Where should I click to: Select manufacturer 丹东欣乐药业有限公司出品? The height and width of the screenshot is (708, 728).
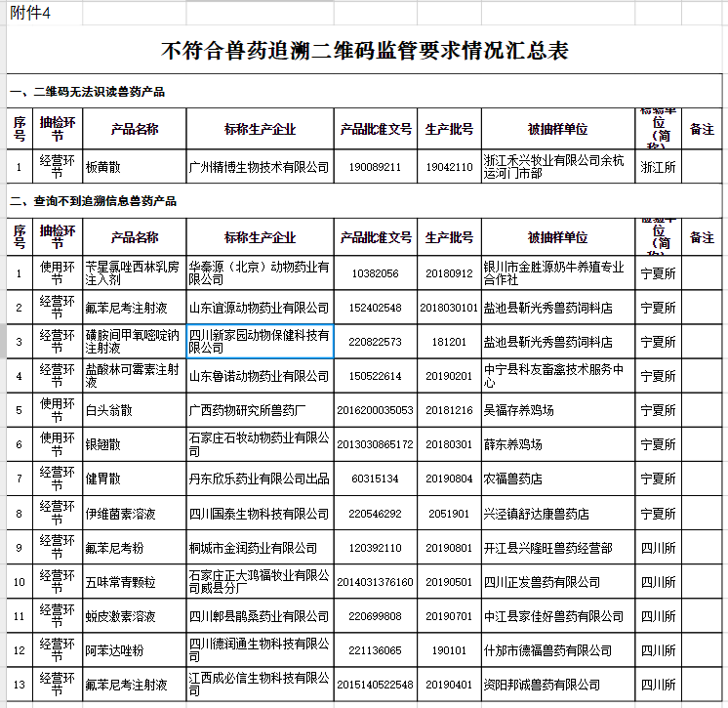[x=259, y=479]
